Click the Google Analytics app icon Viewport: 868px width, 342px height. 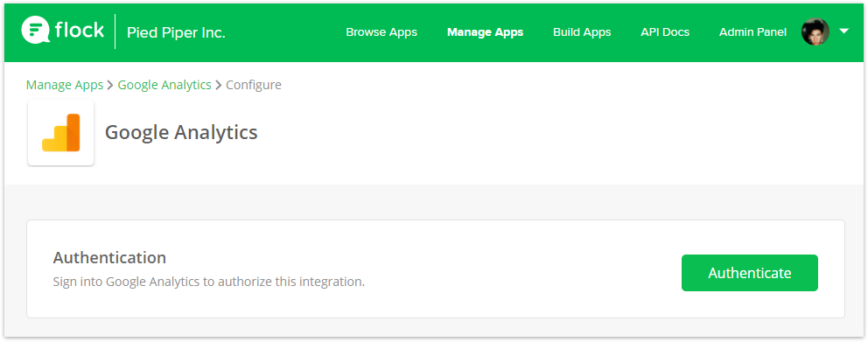61,132
